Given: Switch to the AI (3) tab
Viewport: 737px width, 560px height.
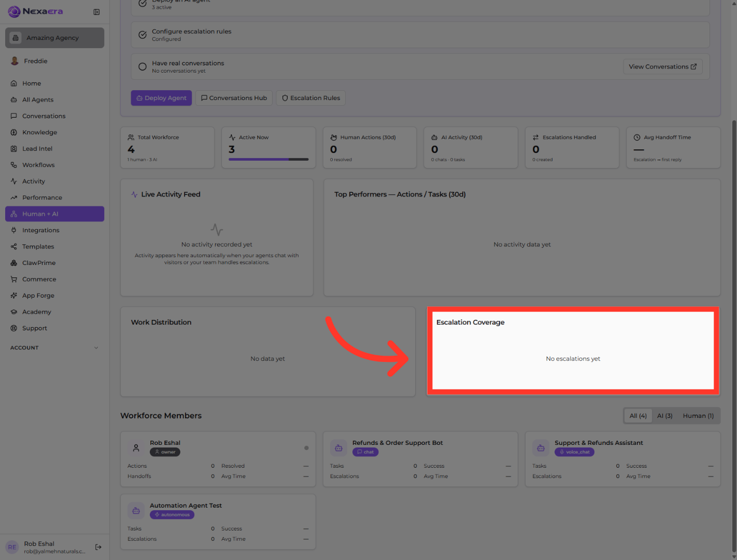Looking at the screenshot, I should pyautogui.click(x=664, y=416).
